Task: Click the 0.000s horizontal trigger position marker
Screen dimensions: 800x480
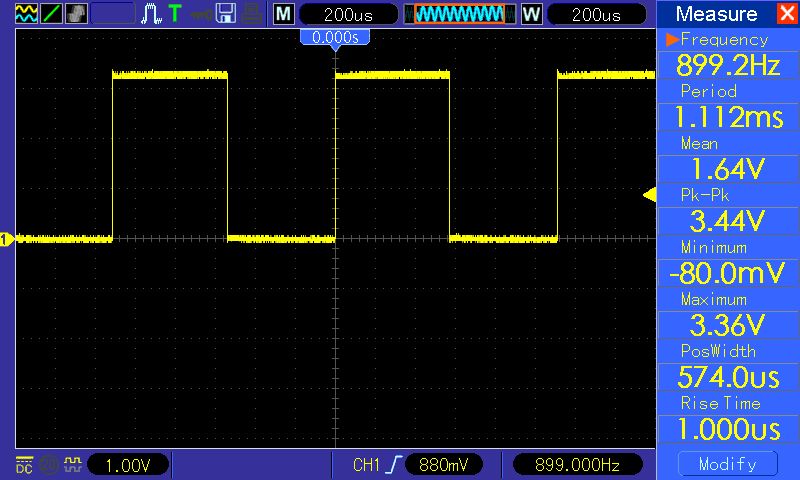Action: (x=335, y=37)
